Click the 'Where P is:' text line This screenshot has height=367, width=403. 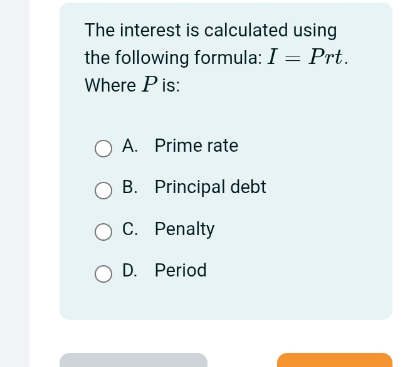point(132,85)
